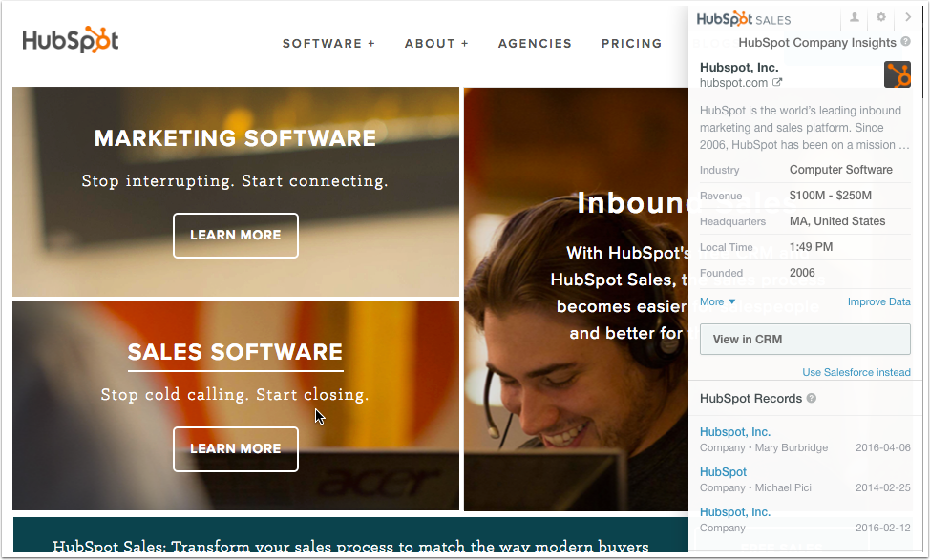Expand the Software + menu
Image resolution: width=930 pixels, height=560 pixels.
pyautogui.click(x=329, y=43)
